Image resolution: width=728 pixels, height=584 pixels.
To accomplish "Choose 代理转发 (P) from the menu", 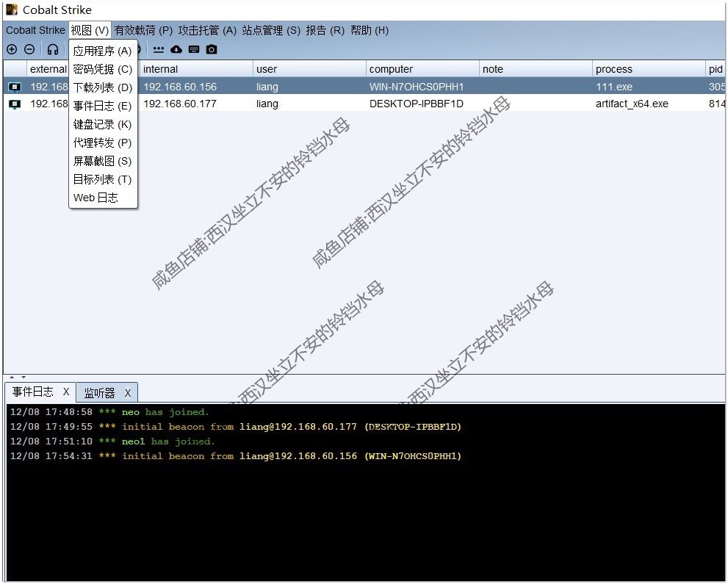I will 103,143.
